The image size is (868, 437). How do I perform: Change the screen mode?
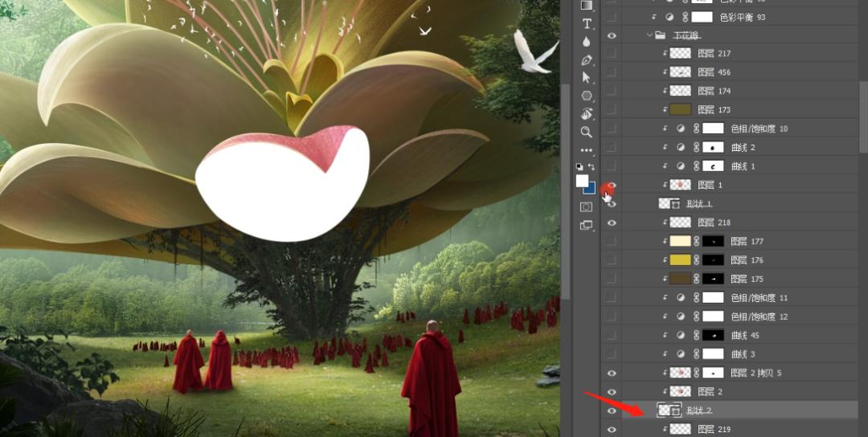[587, 225]
